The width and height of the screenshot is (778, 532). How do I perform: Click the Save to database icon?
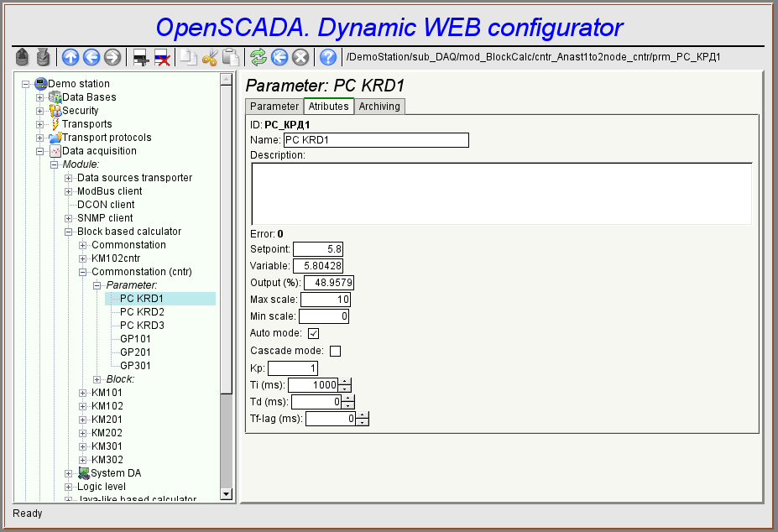[x=43, y=58]
